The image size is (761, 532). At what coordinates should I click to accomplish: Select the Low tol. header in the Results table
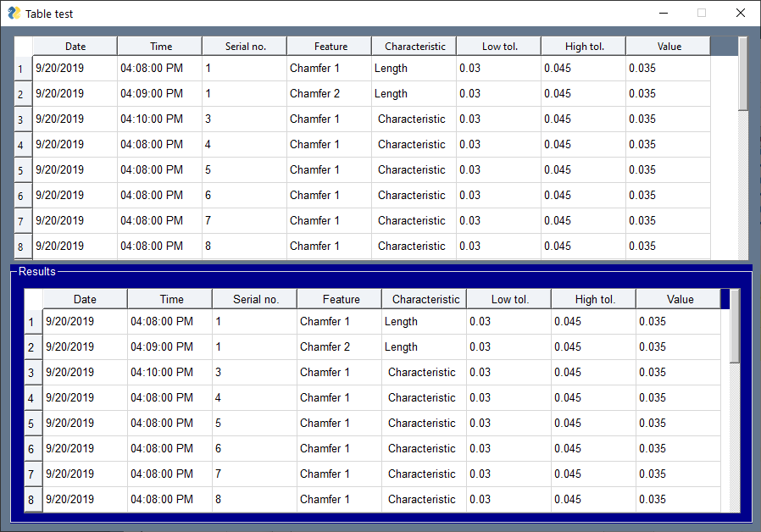pos(508,299)
